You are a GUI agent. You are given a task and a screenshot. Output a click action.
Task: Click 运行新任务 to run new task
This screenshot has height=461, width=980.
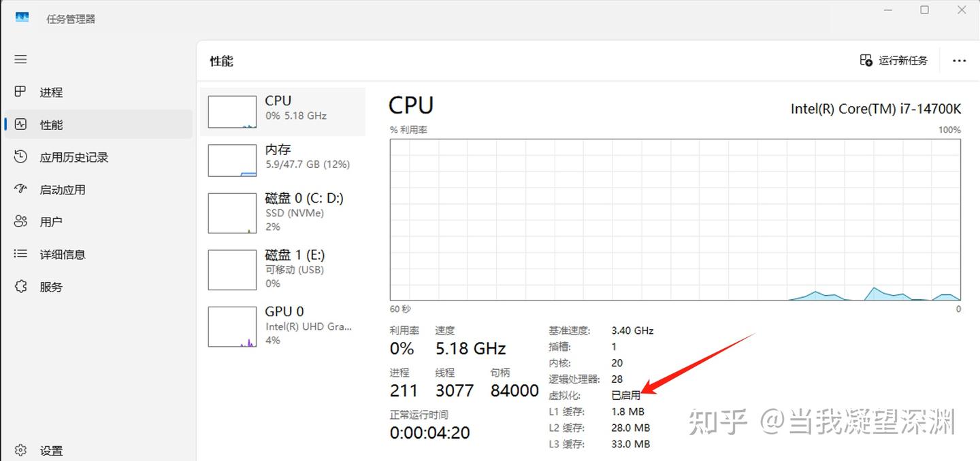coord(894,60)
